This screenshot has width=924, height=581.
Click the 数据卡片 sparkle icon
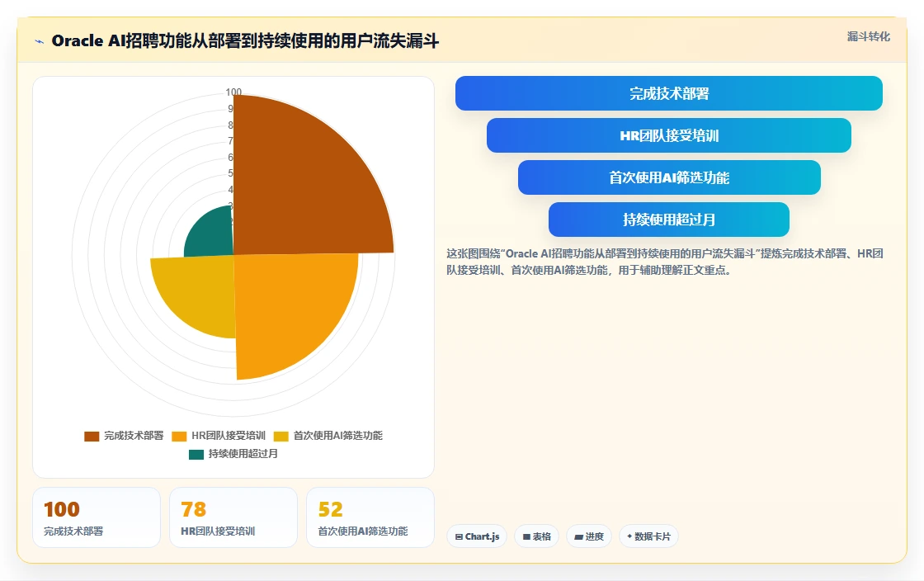coord(629,536)
